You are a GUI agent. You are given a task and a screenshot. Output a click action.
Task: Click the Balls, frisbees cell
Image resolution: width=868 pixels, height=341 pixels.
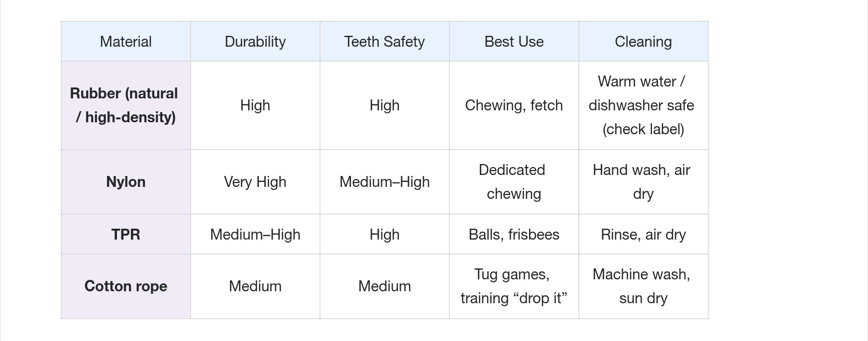pyautogui.click(x=514, y=235)
